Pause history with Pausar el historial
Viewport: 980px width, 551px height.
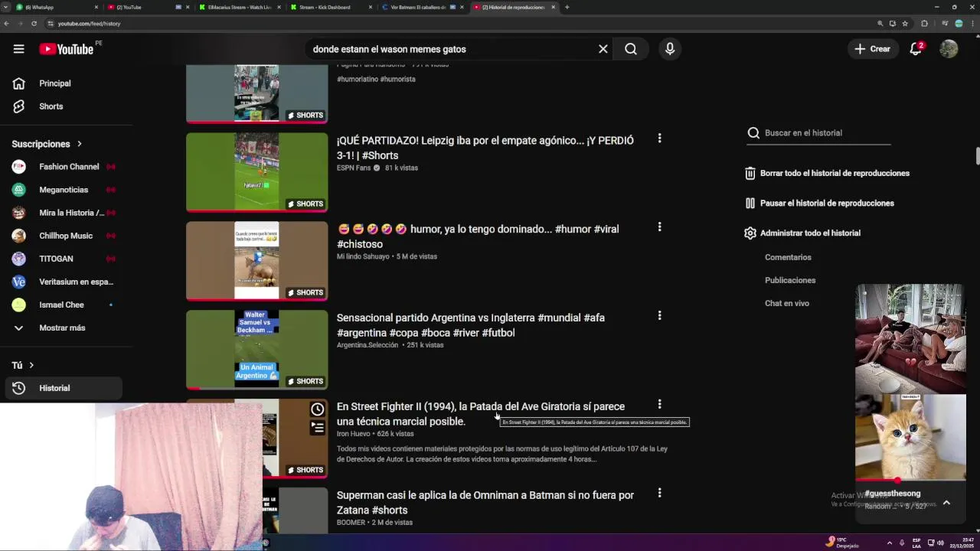(819, 204)
